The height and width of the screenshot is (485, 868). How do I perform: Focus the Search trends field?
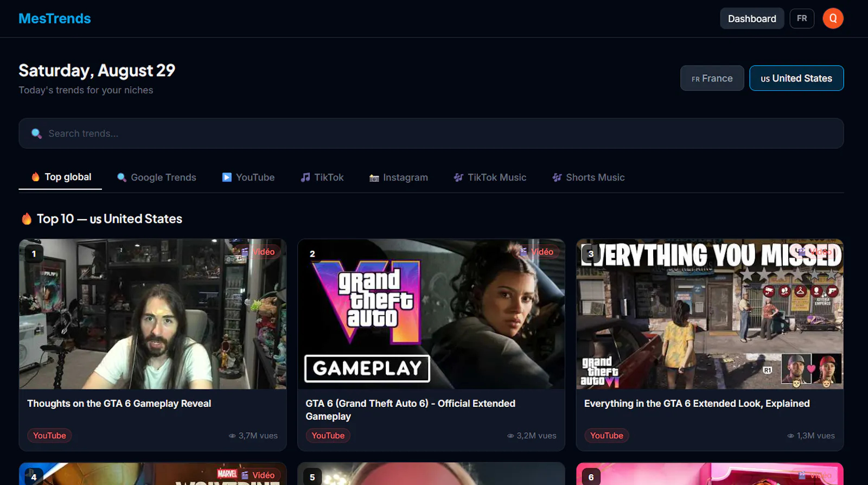pyautogui.click(x=431, y=133)
